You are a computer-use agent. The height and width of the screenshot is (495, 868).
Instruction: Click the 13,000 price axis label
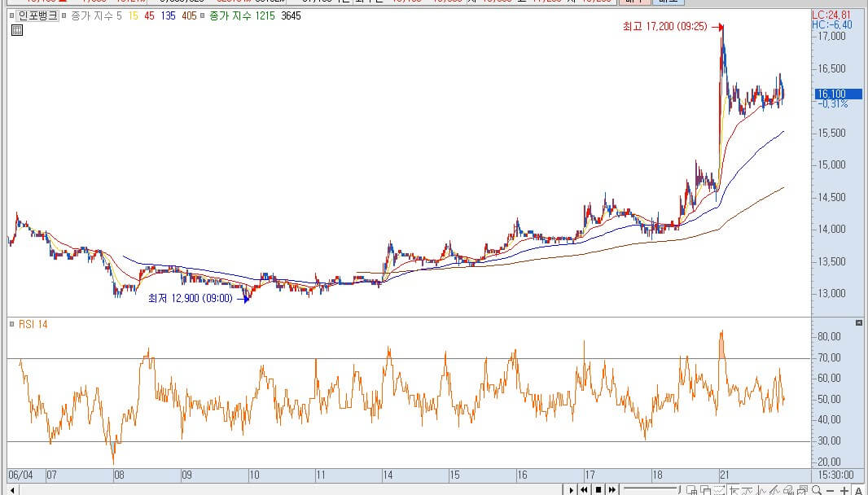(831, 293)
